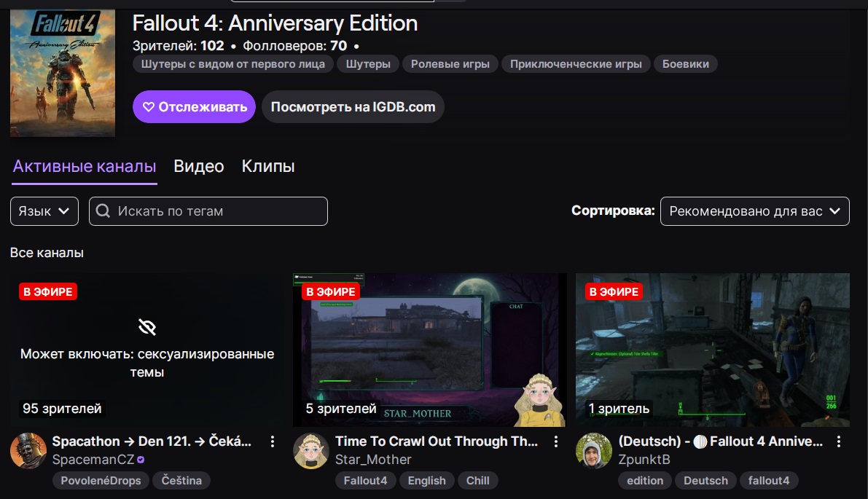The width and height of the screenshot is (868, 499).
Task: Click ZpunktB channel avatar
Action: point(594,451)
